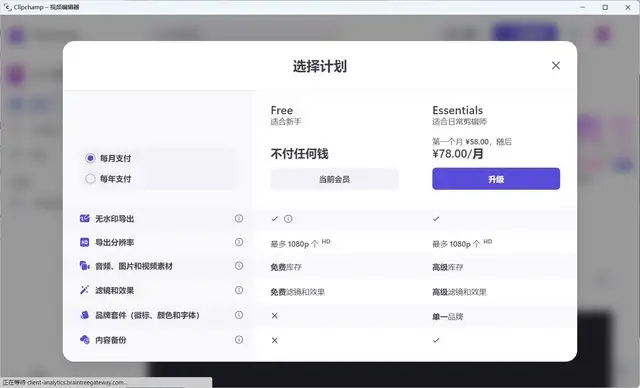The height and width of the screenshot is (388, 640).
Task: Click Essentials column 最多 1080p resolution text
Action: click(x=462, y=243)
